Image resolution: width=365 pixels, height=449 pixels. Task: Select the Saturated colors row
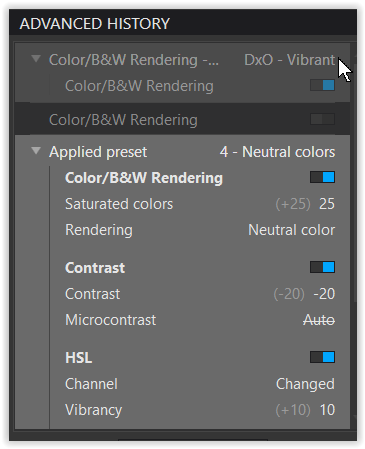tap(199, 204)
